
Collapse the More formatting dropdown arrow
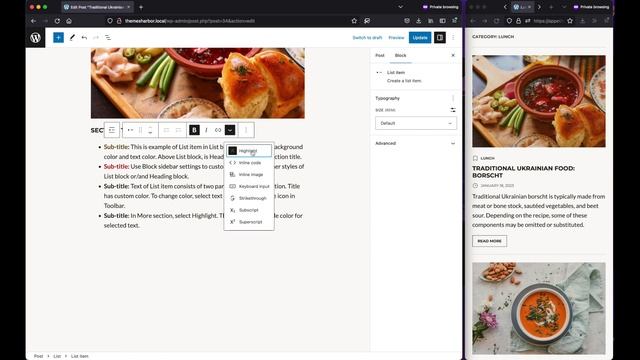[x=230, y=130]
